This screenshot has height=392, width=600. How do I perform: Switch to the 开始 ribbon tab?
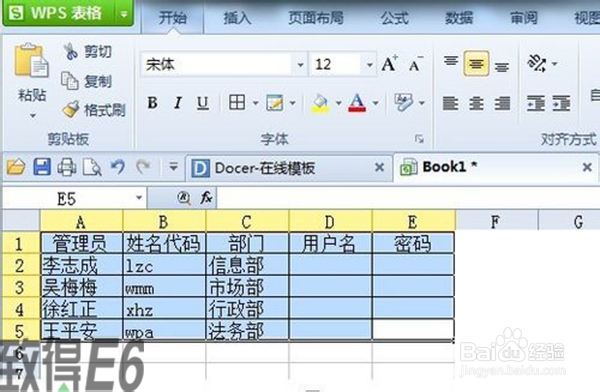pyautogui.click(x=173, y=18)
